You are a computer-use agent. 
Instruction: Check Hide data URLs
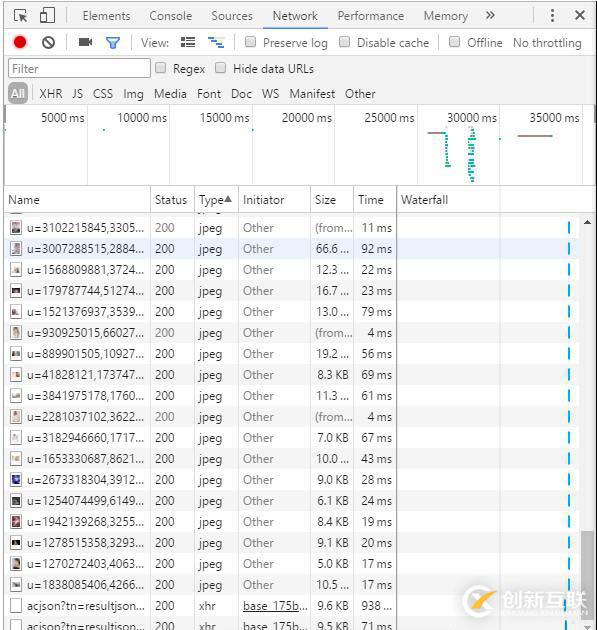pos(220,68)
